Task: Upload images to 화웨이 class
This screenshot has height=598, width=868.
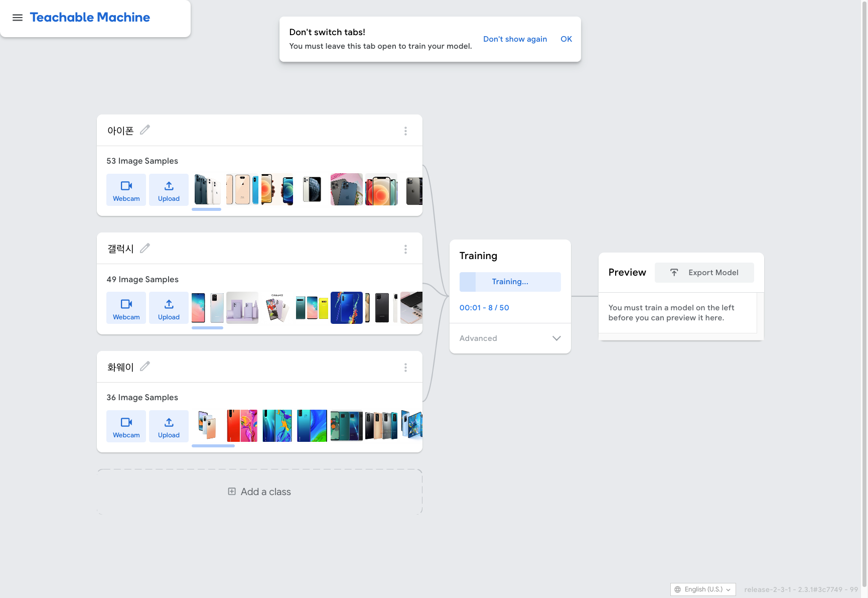Action: 169,426
